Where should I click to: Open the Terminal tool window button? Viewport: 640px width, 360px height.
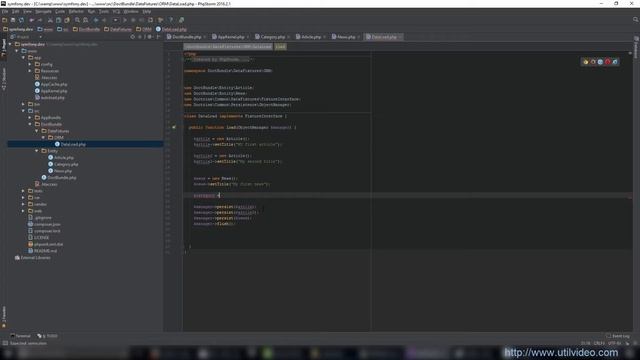20,336
